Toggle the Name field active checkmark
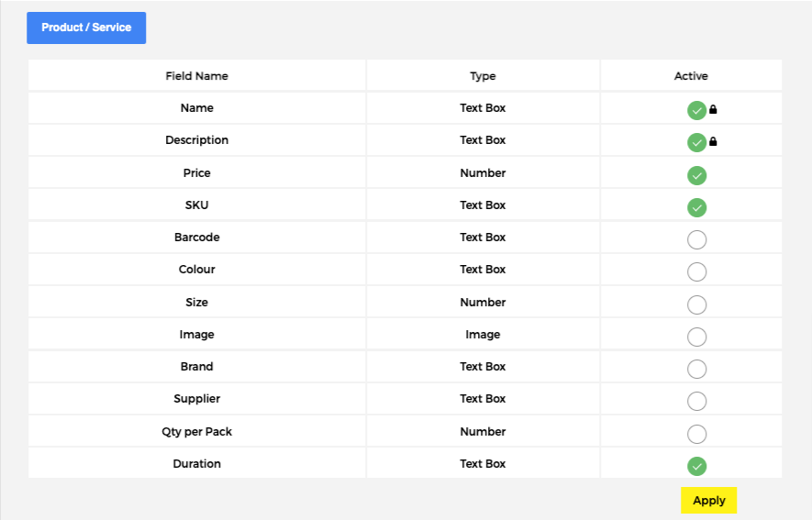The width and height of the screenshot is (812, 520). (x=696, y=111)
